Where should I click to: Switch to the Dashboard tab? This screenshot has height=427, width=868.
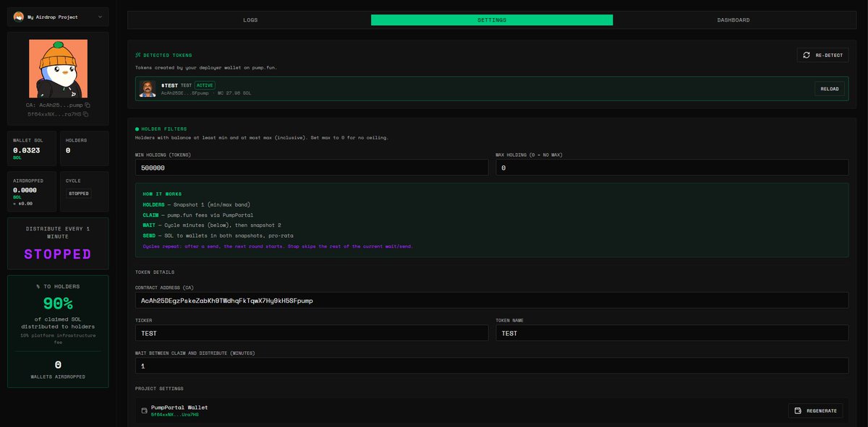coord(733,20)
